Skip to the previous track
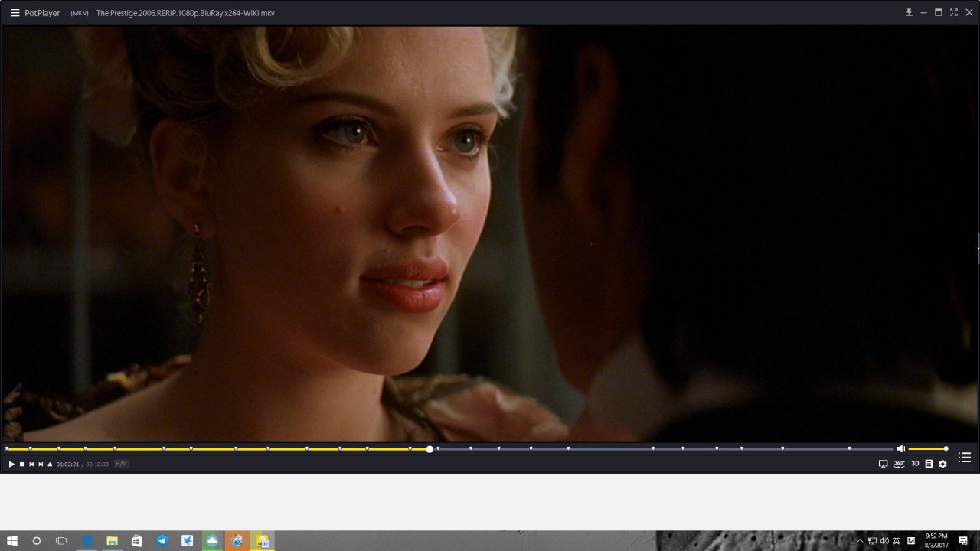The width and height of the screenshot is (980, 551). tap(31, 465)
